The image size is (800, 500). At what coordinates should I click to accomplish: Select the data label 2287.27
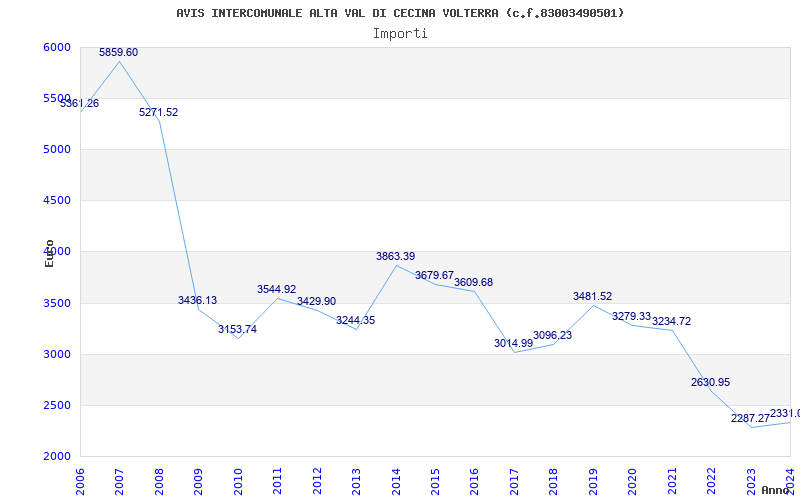point(750,418)
